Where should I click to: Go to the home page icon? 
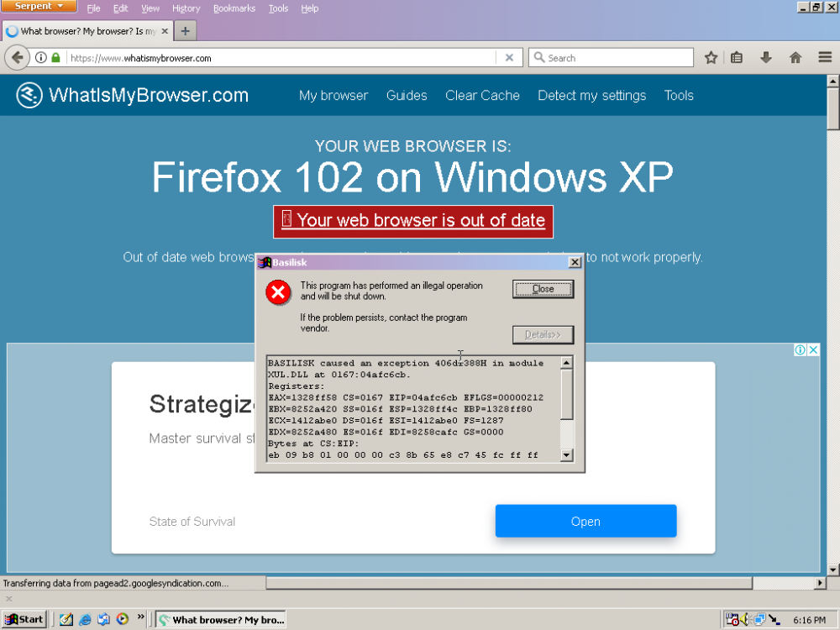(795, 58)
